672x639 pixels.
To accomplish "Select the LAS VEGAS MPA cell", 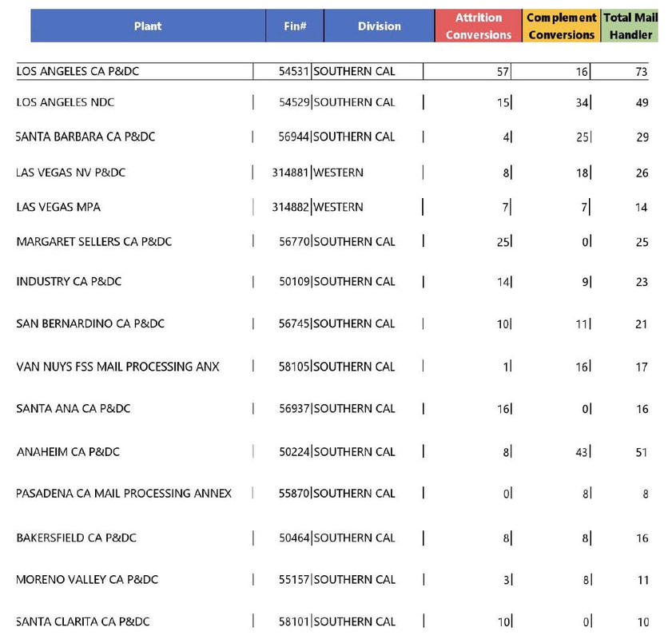I will point(58,208).
